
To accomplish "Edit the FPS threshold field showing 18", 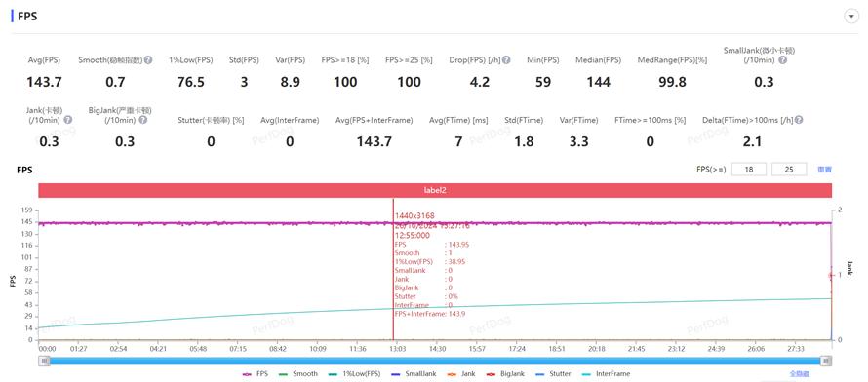I will tap(750, 170).
